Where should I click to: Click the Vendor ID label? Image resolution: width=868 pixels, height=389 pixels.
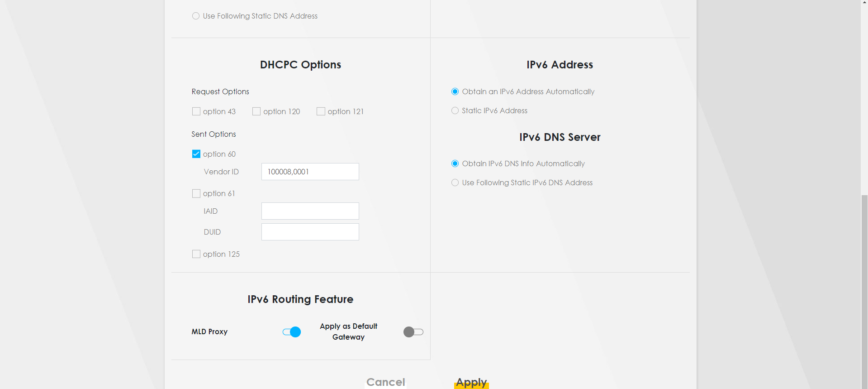tap(221, 172)
